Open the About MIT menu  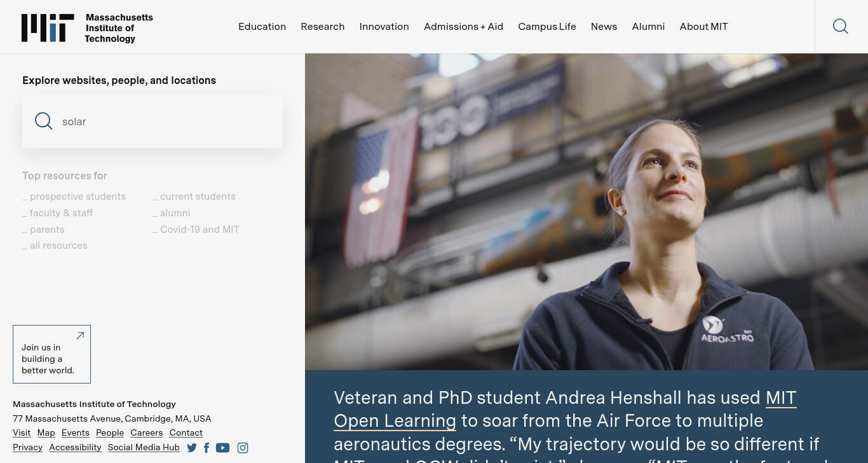[704, 27]
